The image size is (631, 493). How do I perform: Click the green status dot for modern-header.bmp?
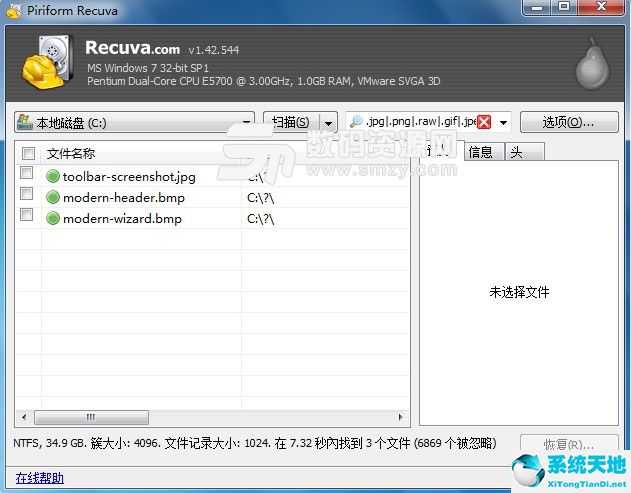click(x=53, y=197)
